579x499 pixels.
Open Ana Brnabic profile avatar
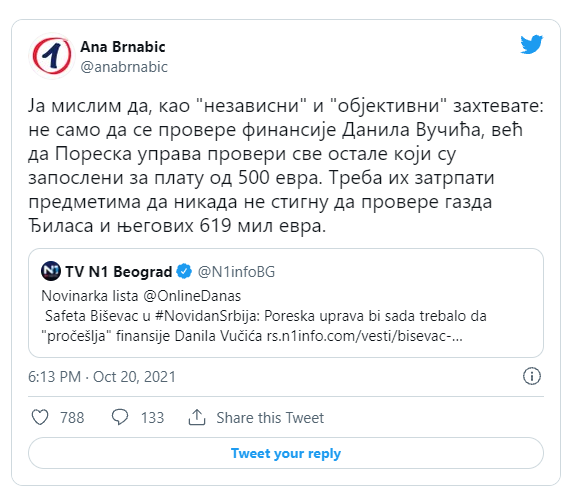(x=52, y=56)
